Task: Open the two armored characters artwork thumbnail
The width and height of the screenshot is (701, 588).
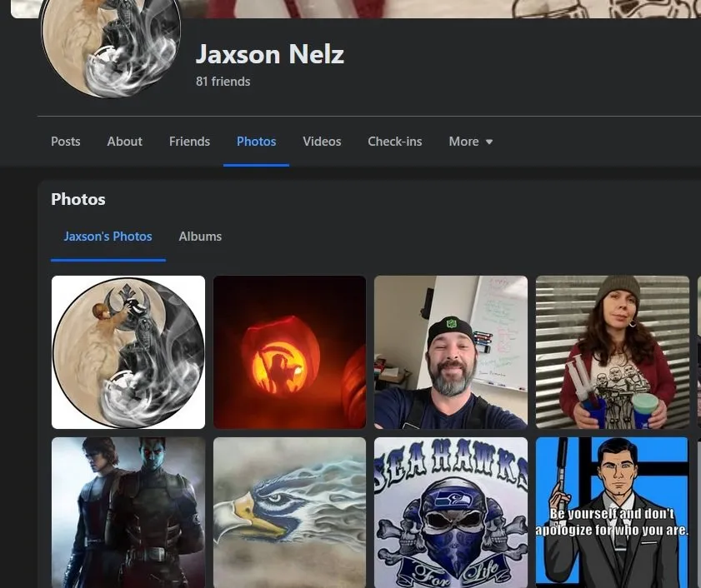Action: [128, 511]
